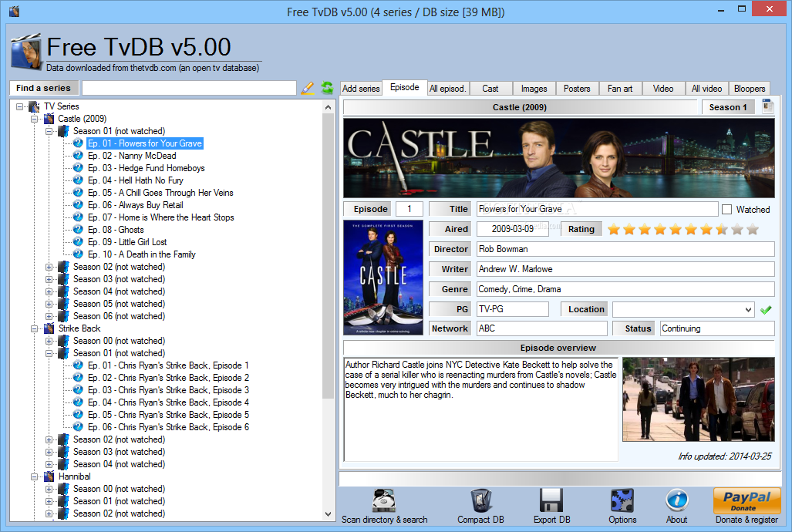Click the globe icon for Ep. 08 Ghosts

(x=78, y=229)
